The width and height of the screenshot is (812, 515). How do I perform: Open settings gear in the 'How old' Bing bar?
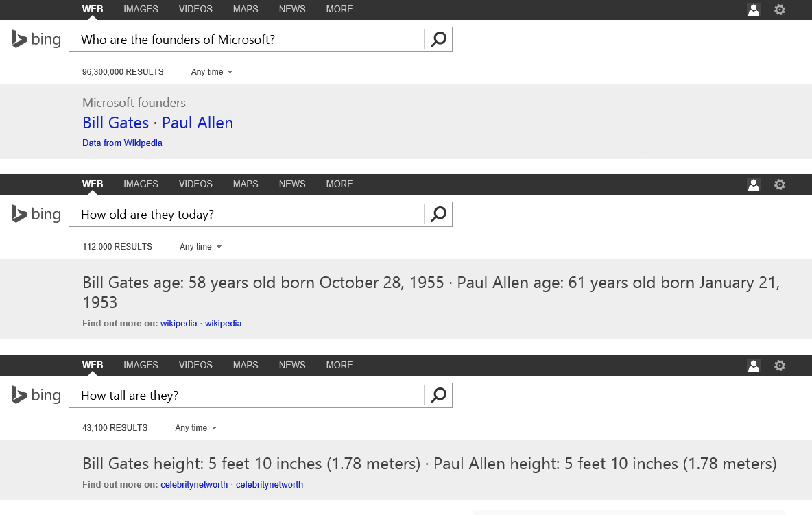pyautogui.click(x=779, y=184)
